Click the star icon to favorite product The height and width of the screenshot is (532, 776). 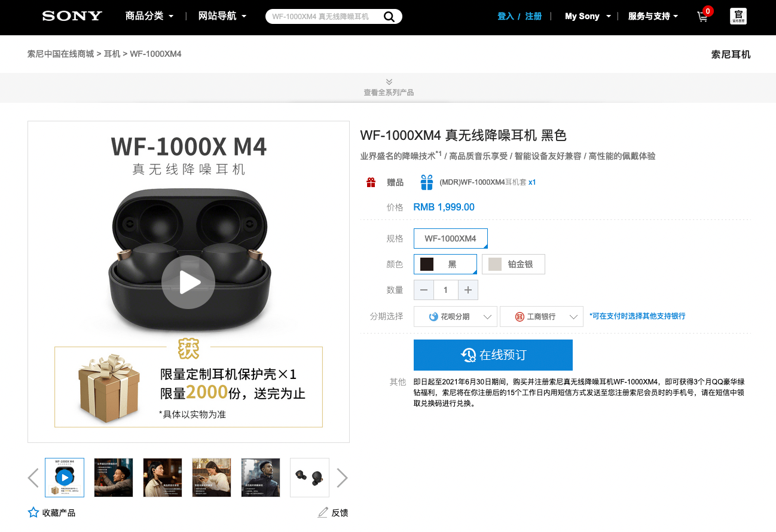coord(33,512)
